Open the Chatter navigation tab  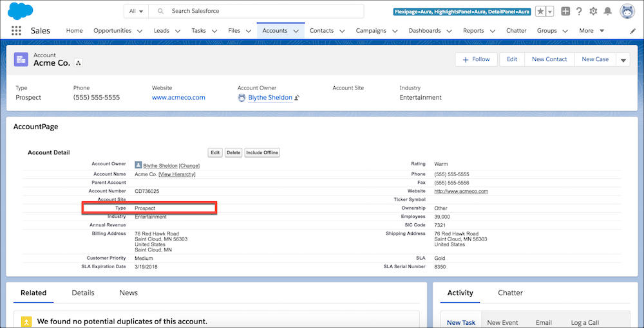coord(516,31)
